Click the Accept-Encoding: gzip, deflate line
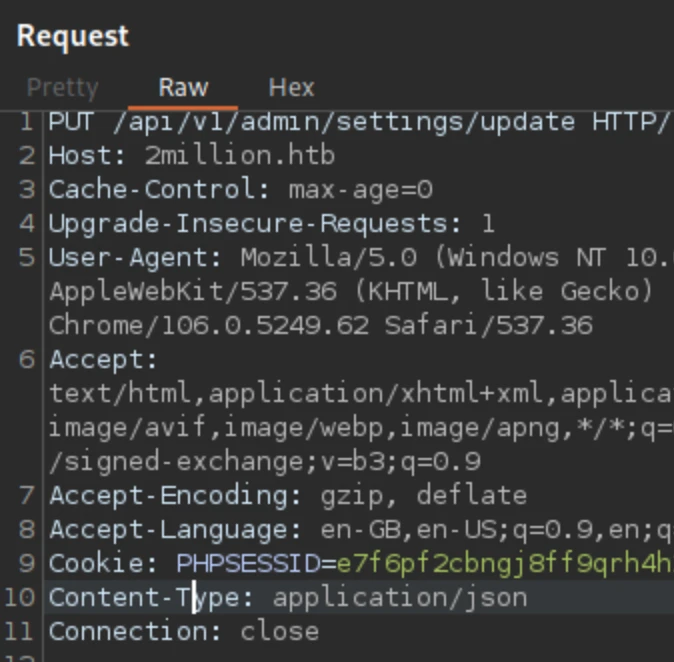The height and width of the screenshot is (662, 674). coord(288,496)
